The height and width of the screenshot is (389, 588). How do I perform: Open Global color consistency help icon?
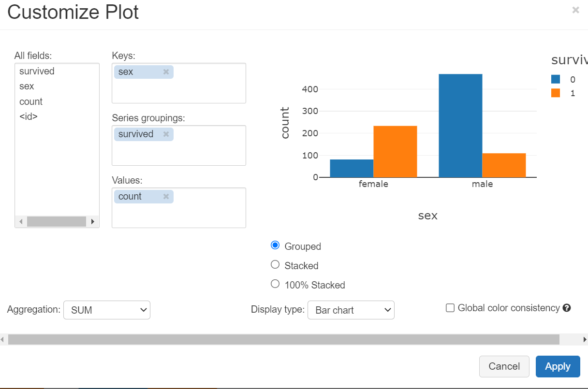pos(567,308)
